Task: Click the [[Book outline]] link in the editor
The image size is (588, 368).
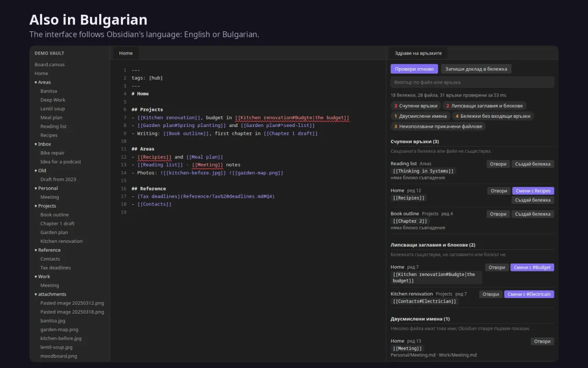Action: coord(186,133)
